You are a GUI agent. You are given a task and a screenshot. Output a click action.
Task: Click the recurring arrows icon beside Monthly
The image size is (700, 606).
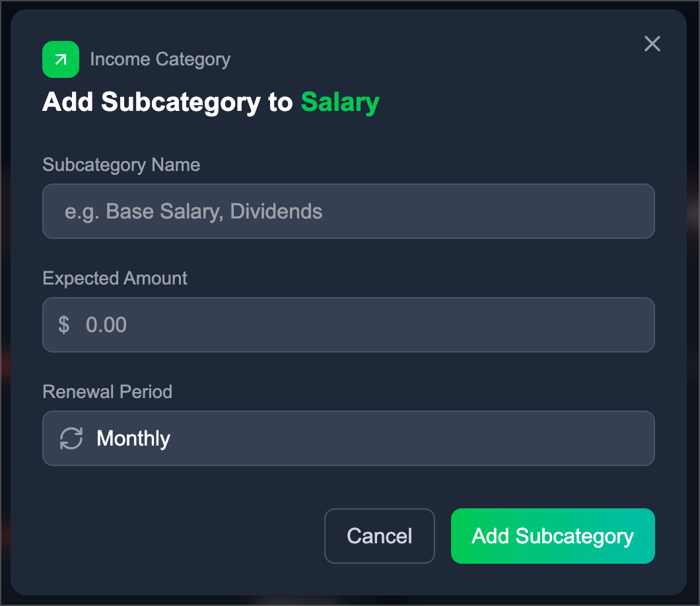point(71,438)
